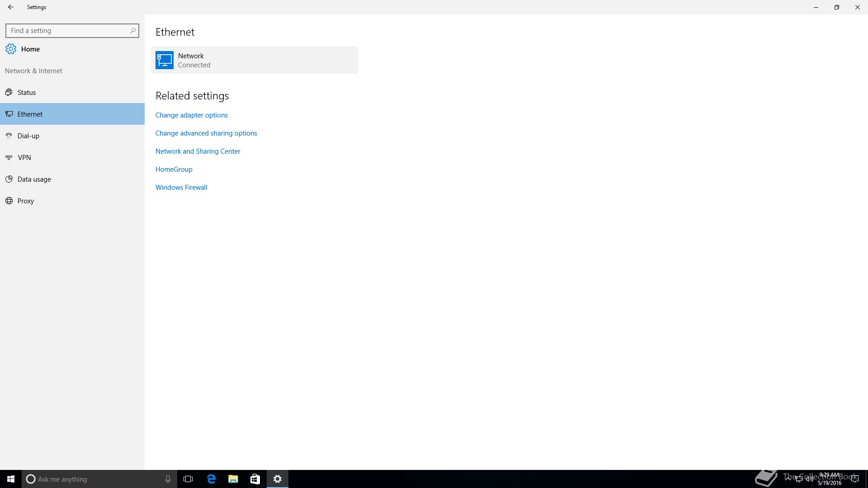The width and height of the screenshot is (868, 488).
Task: Click the Cortana microphone icon
Action: click(168, 479)
